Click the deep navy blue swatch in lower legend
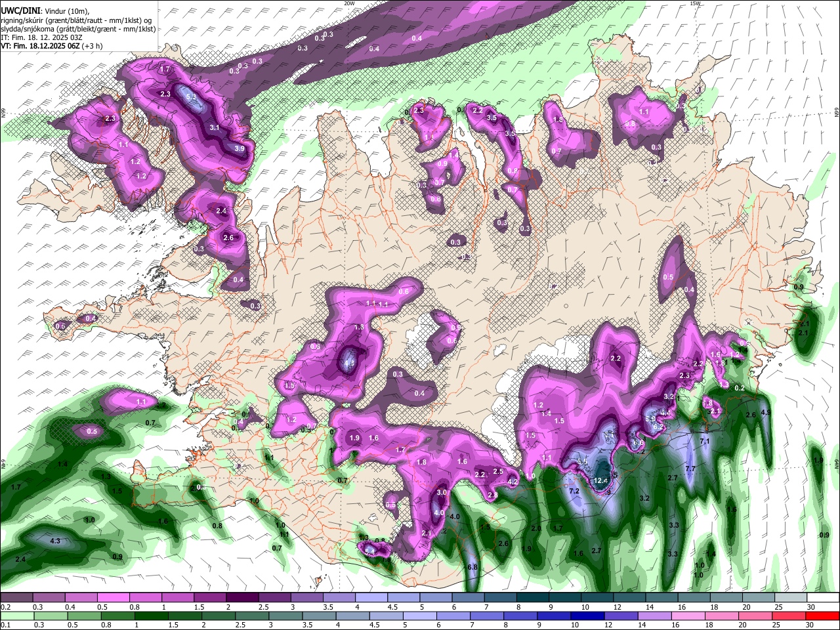The width and height of the screenshot is (840, 630). pos(588,616)
